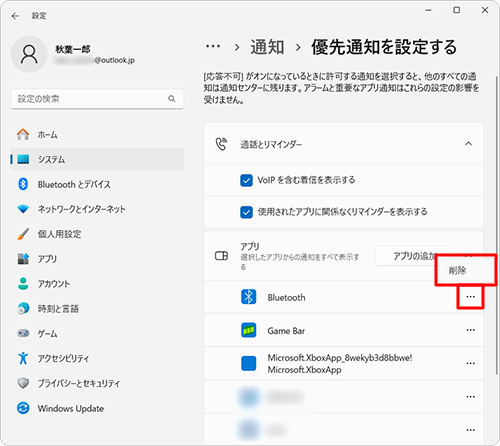
Task: Click the blue Microsoft.XboxApp icon
Action: 249,363
